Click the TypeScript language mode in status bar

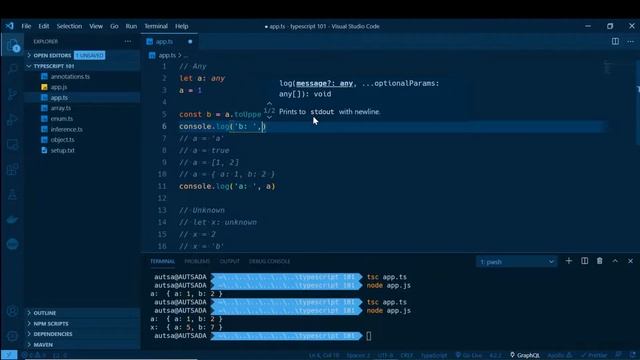pos(434,355)
